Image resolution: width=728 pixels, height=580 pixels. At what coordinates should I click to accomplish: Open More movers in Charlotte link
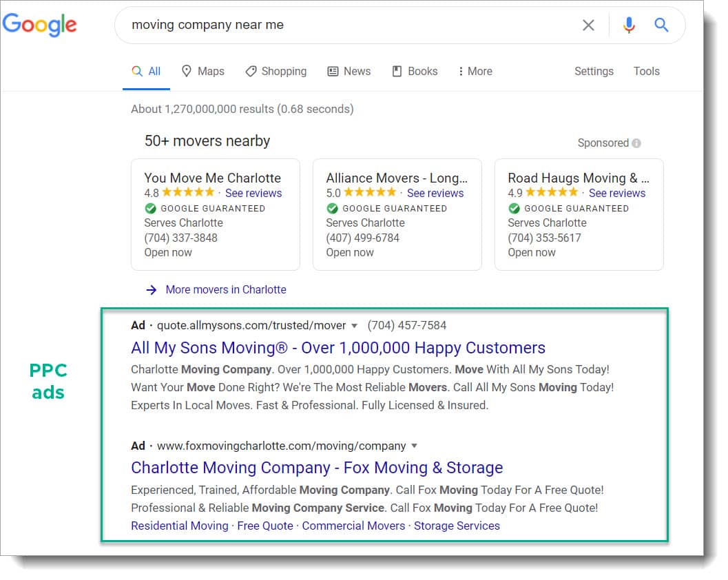coord(226,290)
